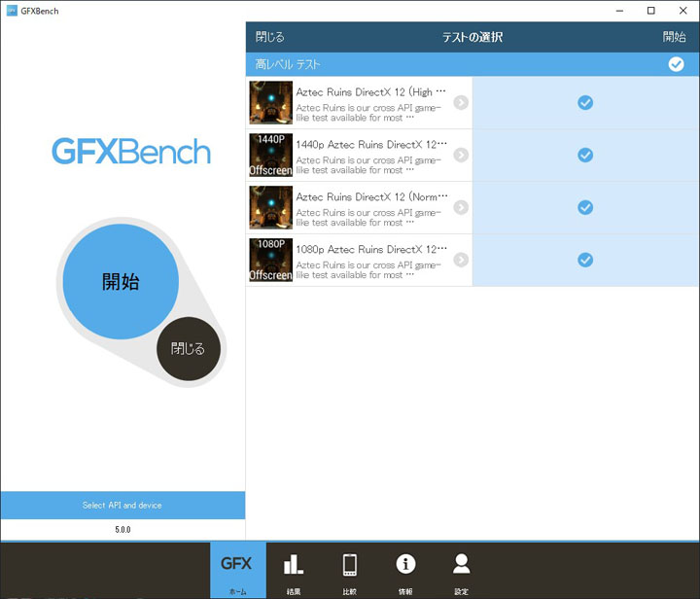This screenshot has height=599, width=700.
Task: Open the 比較 compare tab
Action: pos(350,571)
